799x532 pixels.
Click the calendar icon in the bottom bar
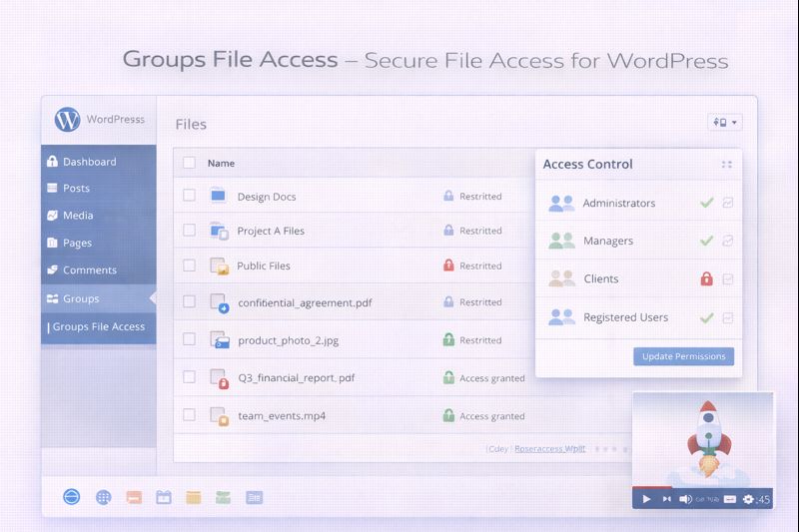164,497
